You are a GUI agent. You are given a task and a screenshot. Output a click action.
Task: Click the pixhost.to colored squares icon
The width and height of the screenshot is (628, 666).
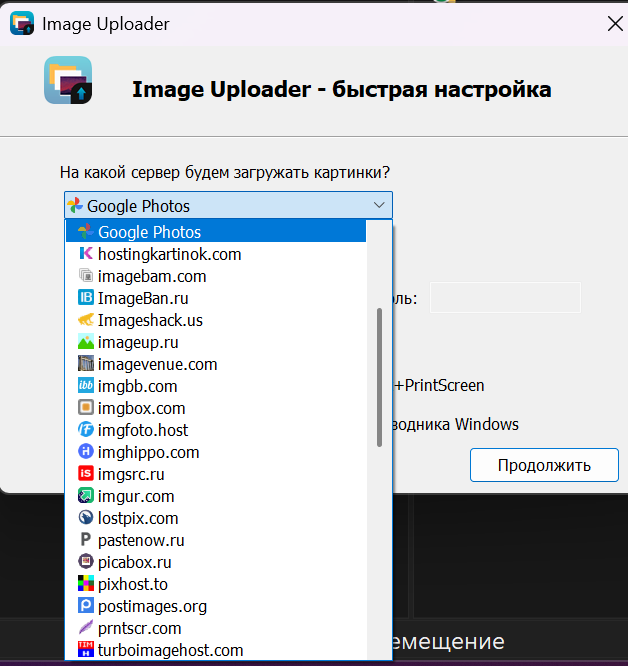point(85,584)
